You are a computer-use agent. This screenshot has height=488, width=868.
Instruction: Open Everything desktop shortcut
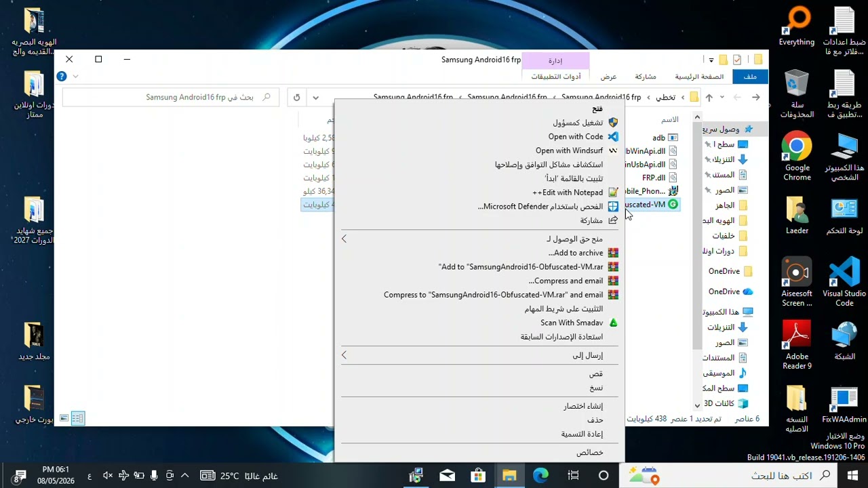(797, 27)
